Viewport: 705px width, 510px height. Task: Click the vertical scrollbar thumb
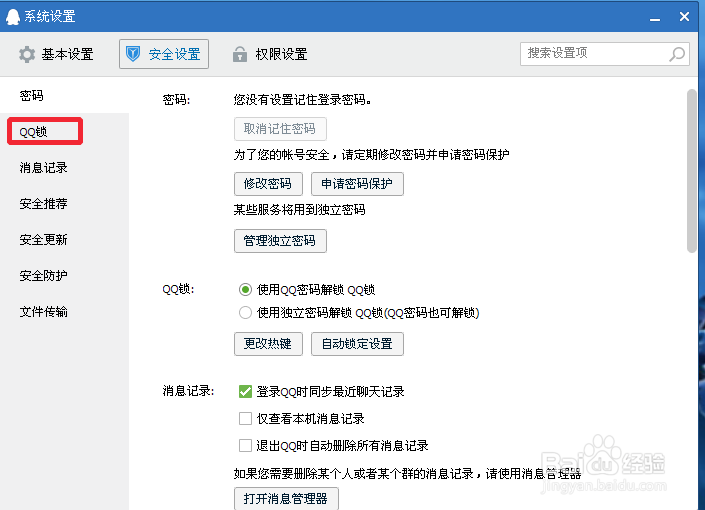click(x=692, y=171)
